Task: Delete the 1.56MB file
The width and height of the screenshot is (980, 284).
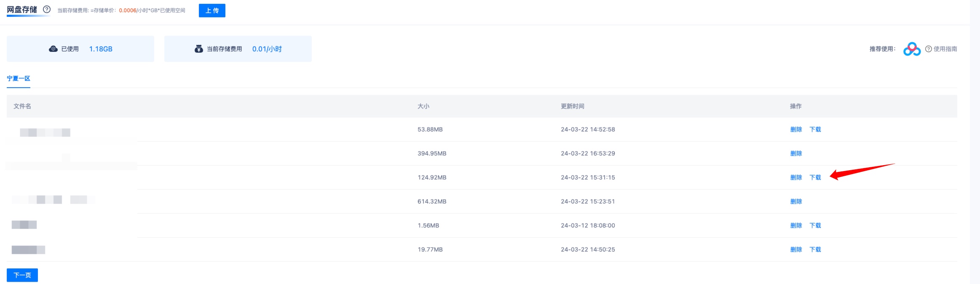Action: point(796,225)
